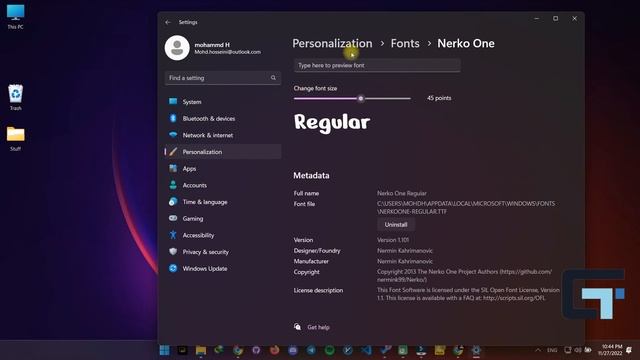Click the font preview text field
The image size is (640, 360).
[377, 65]
